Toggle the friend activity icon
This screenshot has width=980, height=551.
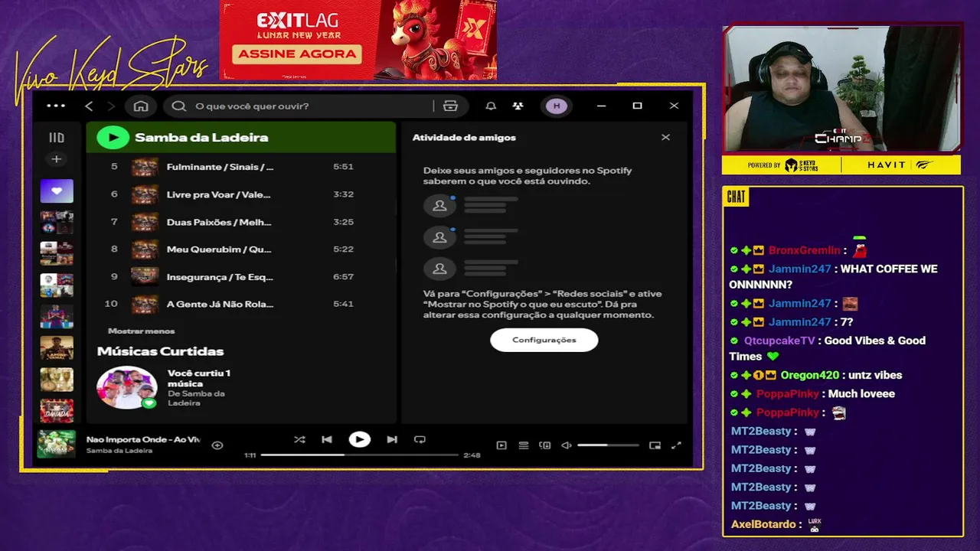click(518, 106)
